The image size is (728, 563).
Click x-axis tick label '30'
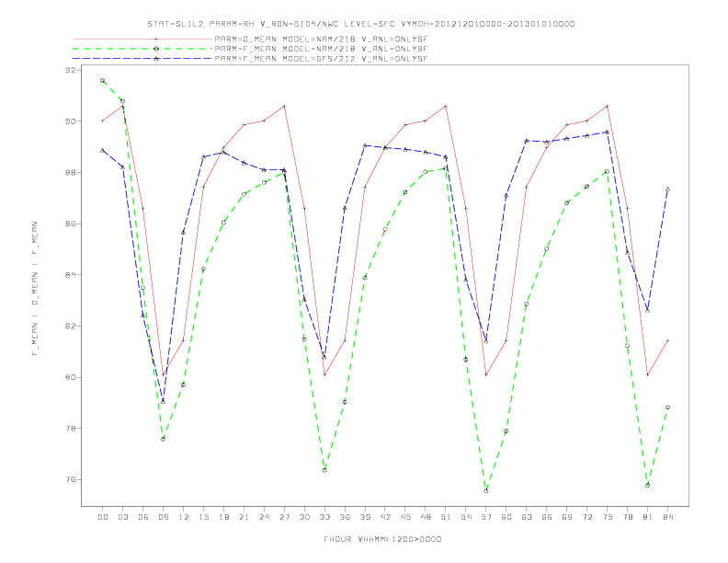(x=304, y=517)
